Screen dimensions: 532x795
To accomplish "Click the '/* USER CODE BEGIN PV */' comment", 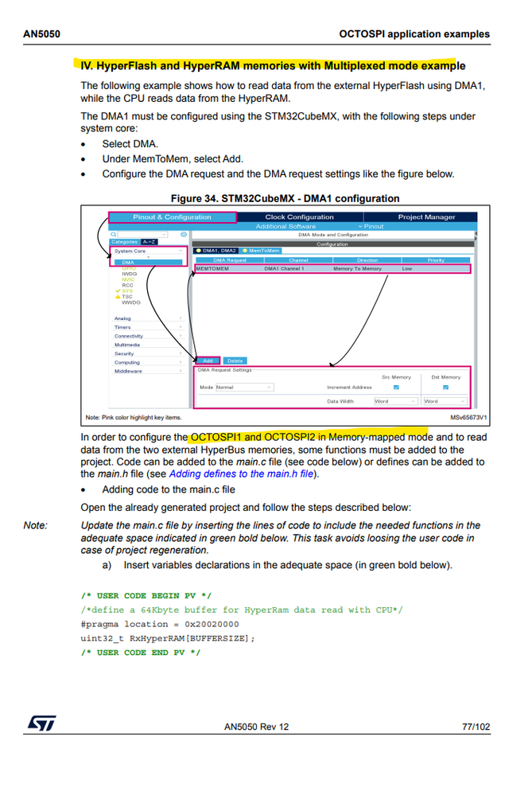I will 146,596.
